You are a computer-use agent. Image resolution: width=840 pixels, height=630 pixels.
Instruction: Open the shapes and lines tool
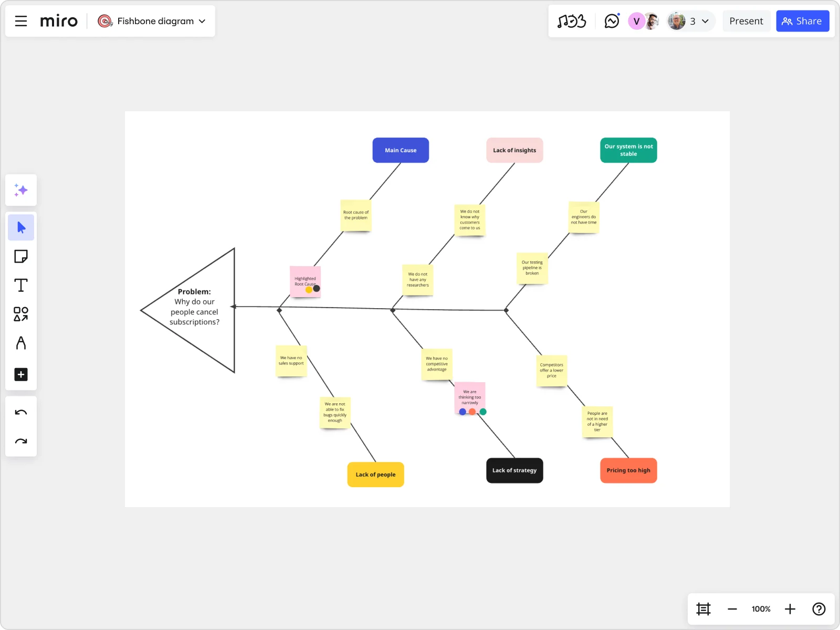pos(21,314)
